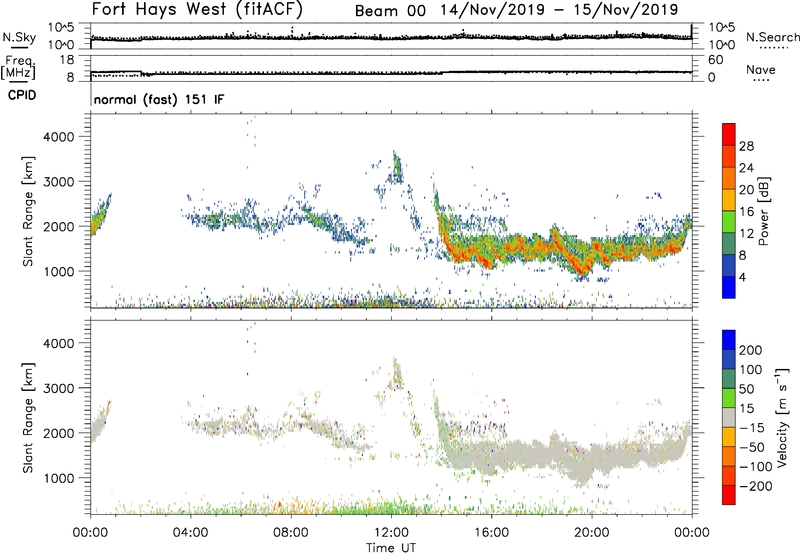This screenshot has height=554, width=800.
Task: Click the echo cluster above 3000 km near 12:00 in the power panel
Action: click(x=395, y=169)
